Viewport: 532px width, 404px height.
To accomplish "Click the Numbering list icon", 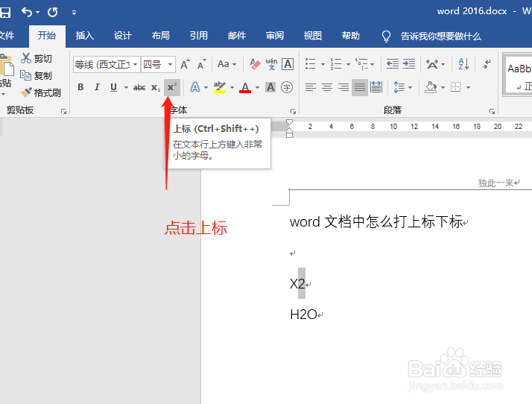I will 336,64.
